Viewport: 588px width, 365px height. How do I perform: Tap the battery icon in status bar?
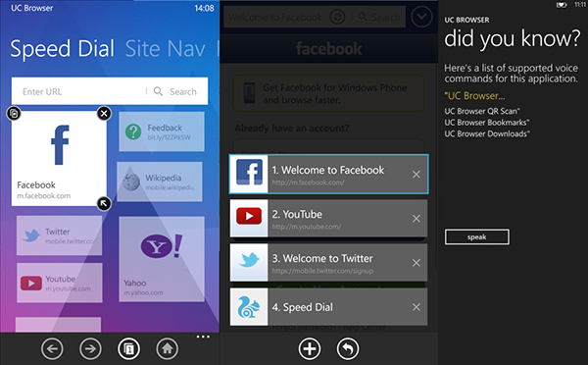click(561, 5)
